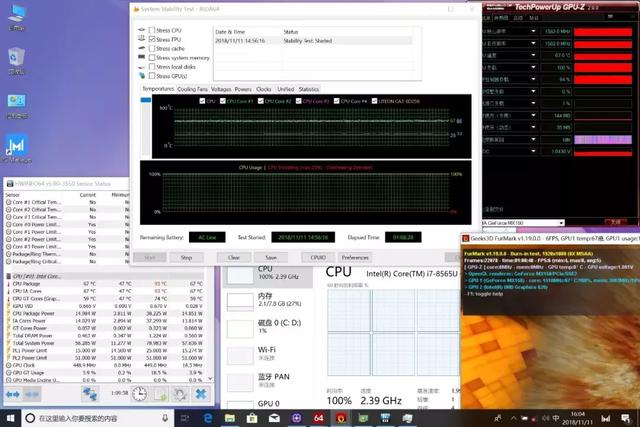640x427 pixels.
Task: Switch to the Statistics tab
Action: tap(309, 89)
